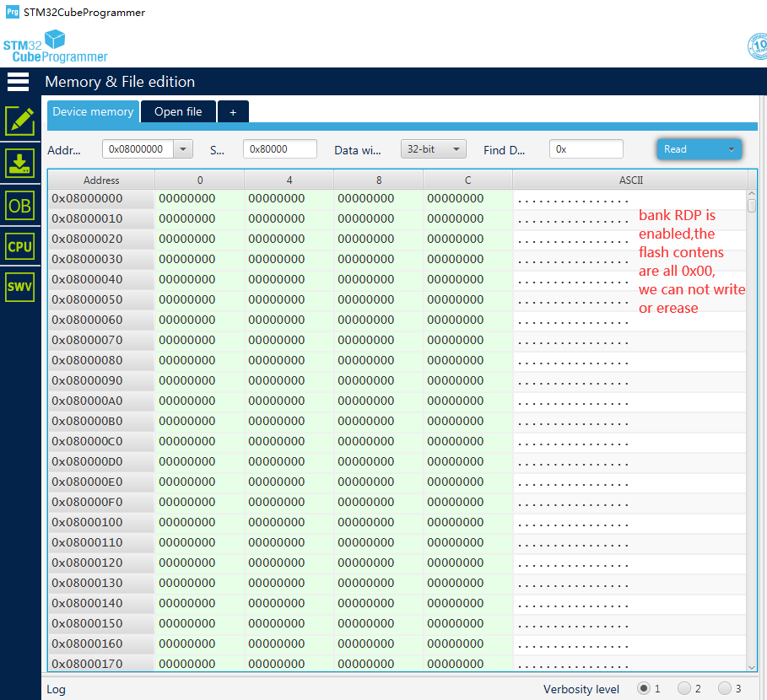Switch to the Open file tab
Image resolution: width=767 pixels, height=700 pixels.
pyautogui.click(x=178, y=111)
